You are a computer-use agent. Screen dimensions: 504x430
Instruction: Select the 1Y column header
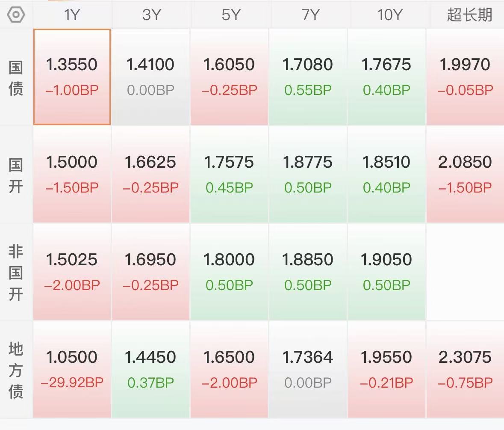[x=72, y=15]
